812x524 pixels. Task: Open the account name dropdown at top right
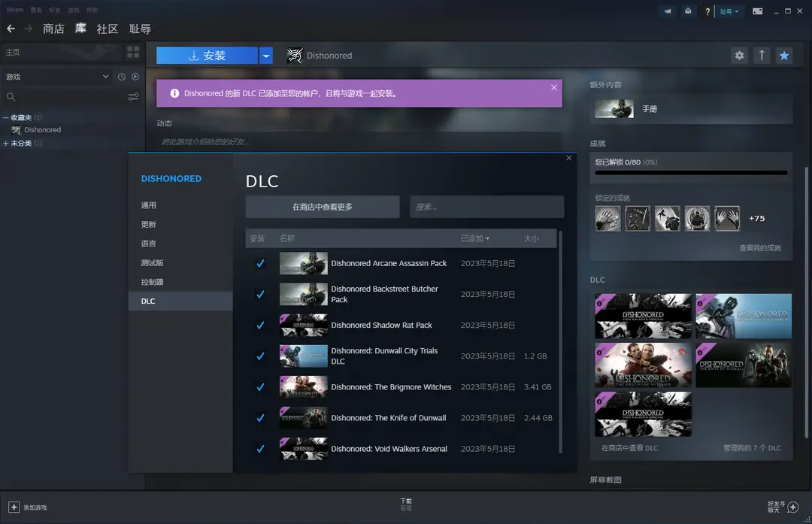[x=729, y=11]
